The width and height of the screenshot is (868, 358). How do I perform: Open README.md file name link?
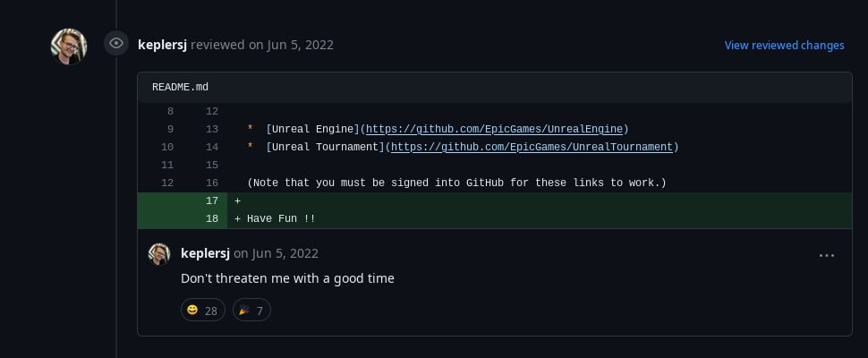pos(181,88)
